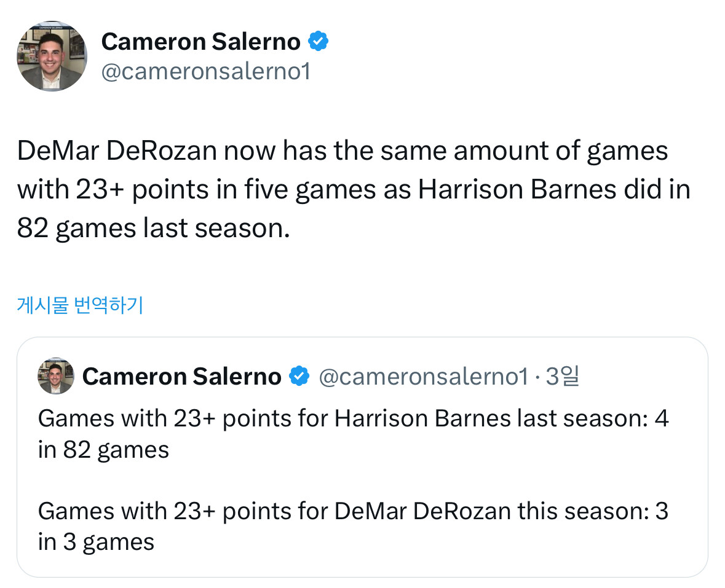Click the "in 3 games" line in the quoted post
Screen dimensions: 725x588
(x=96, y=542)
